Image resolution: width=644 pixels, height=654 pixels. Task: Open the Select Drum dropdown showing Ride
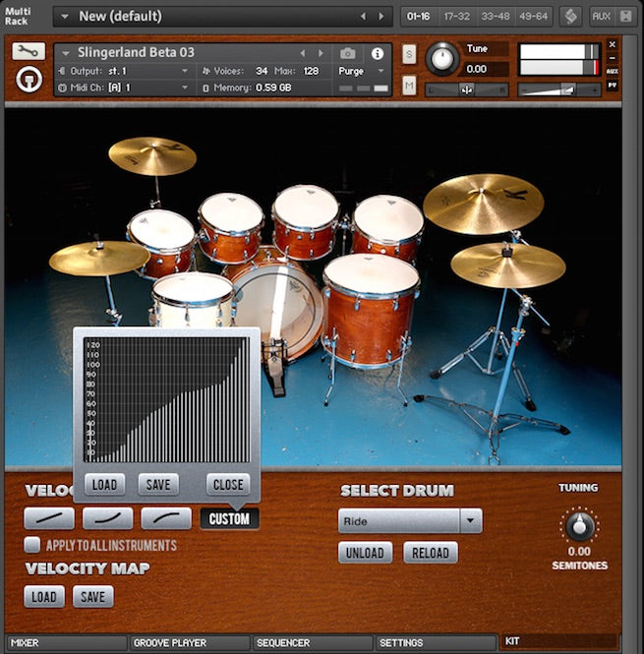click(410, 521)
